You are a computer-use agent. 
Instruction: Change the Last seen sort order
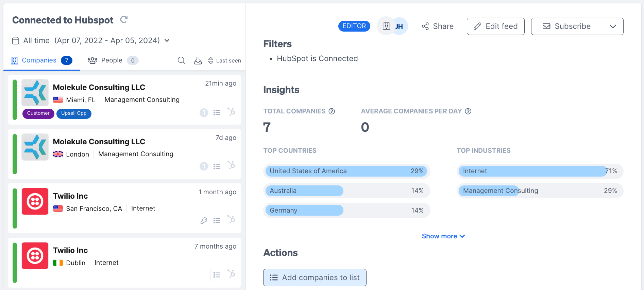pyautogui.click(x=224, y=60)
